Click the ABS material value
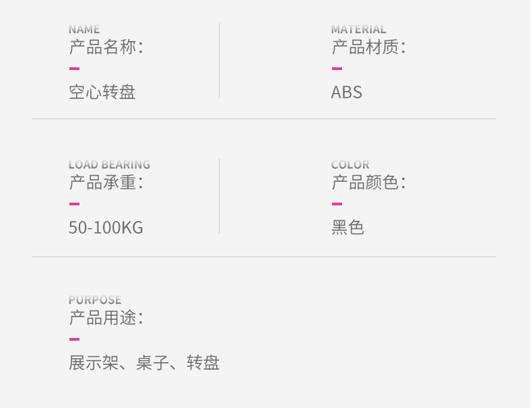 coord(347,92)
